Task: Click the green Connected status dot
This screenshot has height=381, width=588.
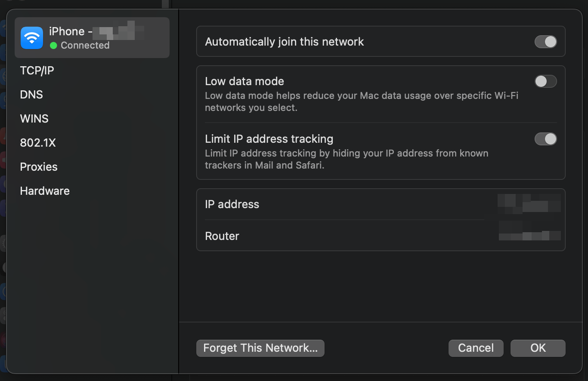Action: (53, 45)
